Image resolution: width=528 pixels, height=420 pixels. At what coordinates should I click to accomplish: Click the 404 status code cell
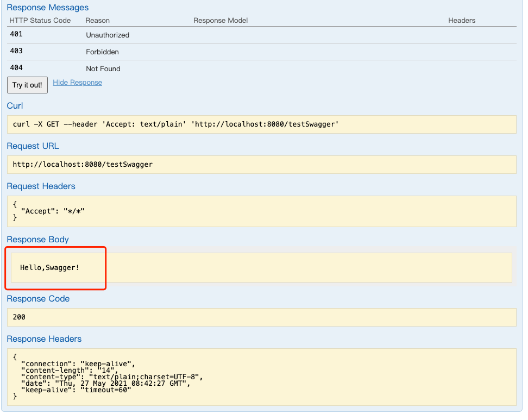click(16, 68)
